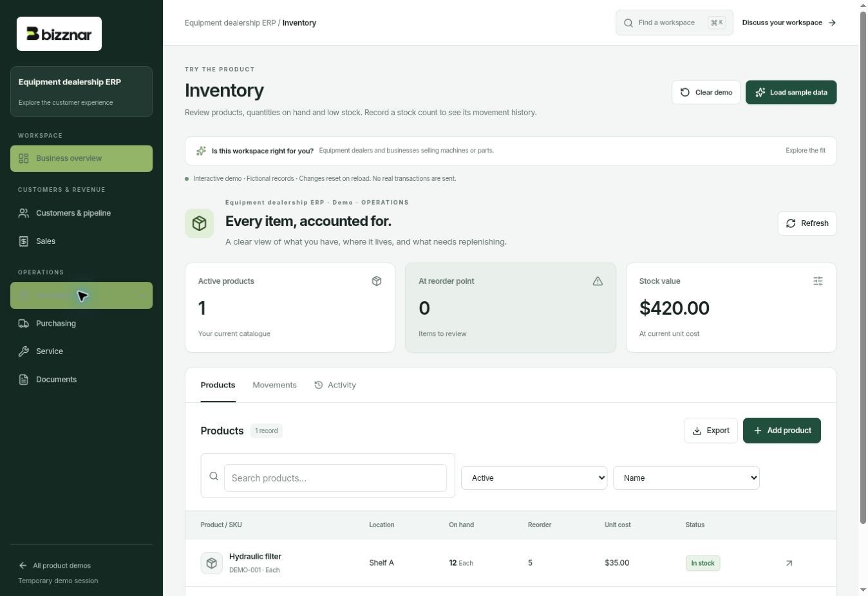
Task: Open Hydraulic filter using the row arrow icon
Action: (789, 563)
